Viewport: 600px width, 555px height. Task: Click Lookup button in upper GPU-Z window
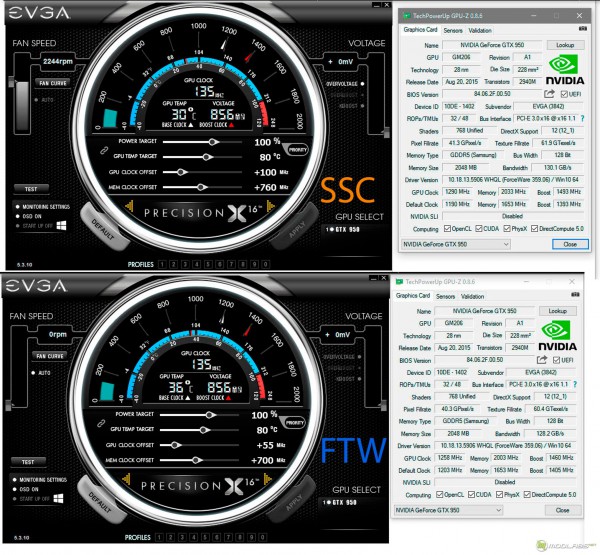click(x=565, y=45)
